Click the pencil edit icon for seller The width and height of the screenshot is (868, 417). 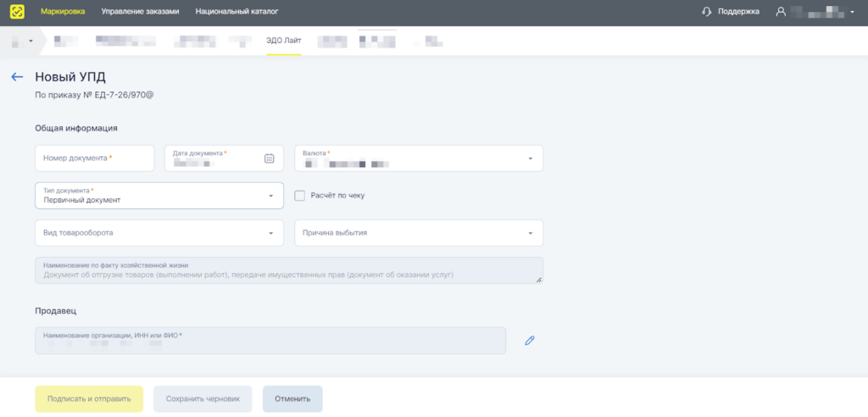[530, 341]
